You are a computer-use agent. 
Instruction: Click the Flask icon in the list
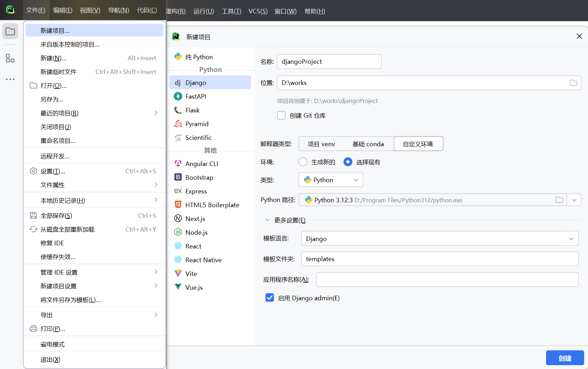178,110
